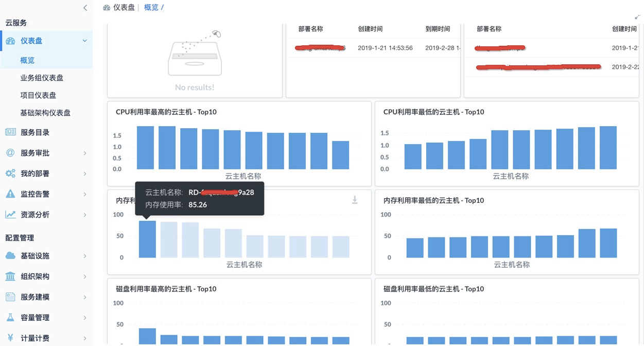Collapse the 仪表盘 menu chevron
The width and height of the screenshot is (644, 346).
pyautogui.click(x=85, y=41)
